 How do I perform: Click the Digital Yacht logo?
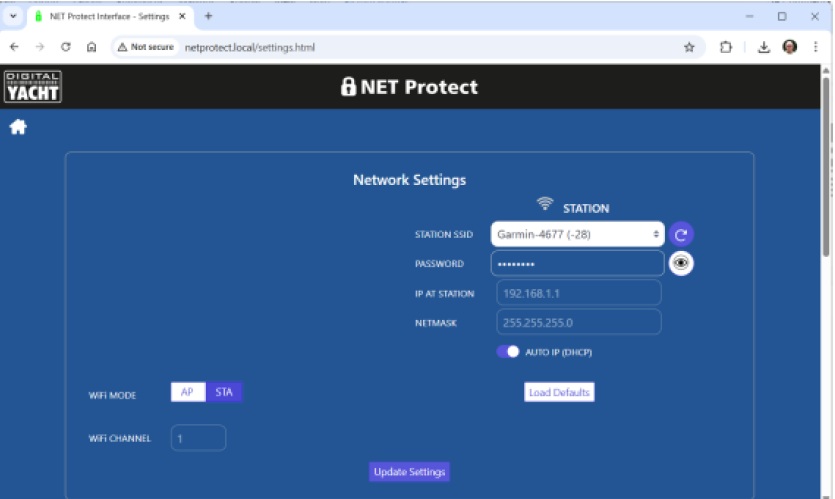[32, 87]
